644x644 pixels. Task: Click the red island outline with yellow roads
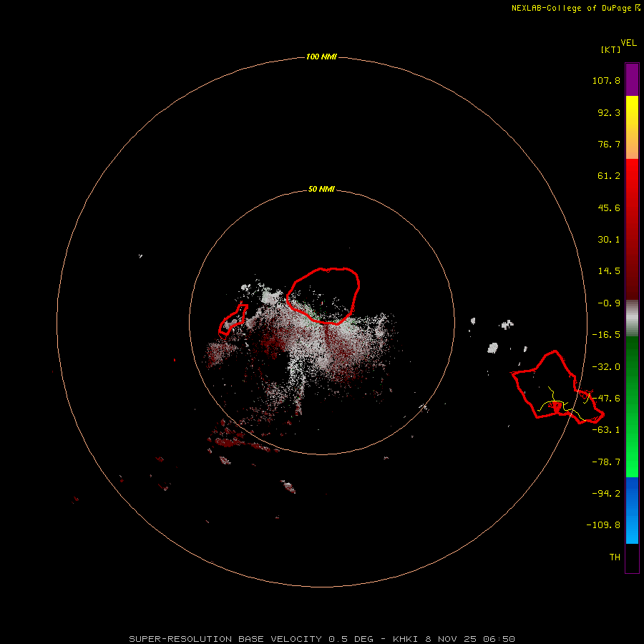point(557,387)
